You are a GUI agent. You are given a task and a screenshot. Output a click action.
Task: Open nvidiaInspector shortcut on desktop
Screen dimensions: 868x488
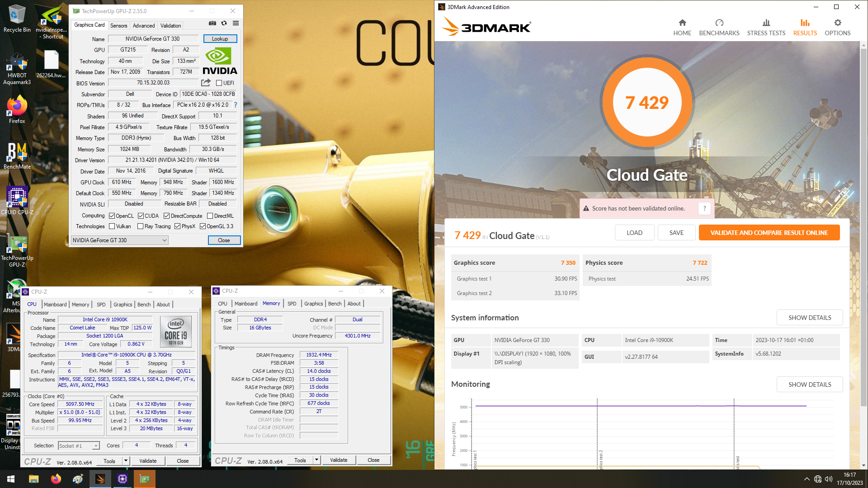(x=52, y=23)
